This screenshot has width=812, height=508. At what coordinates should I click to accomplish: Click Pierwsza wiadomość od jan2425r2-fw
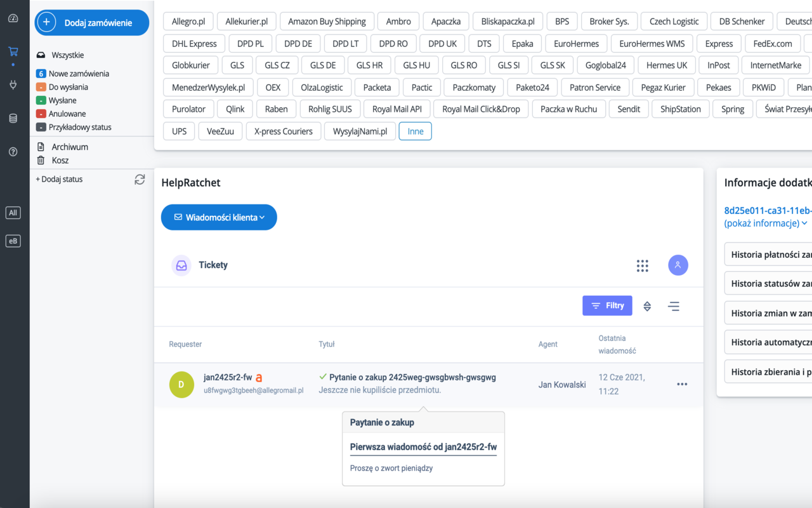[423, 447]
